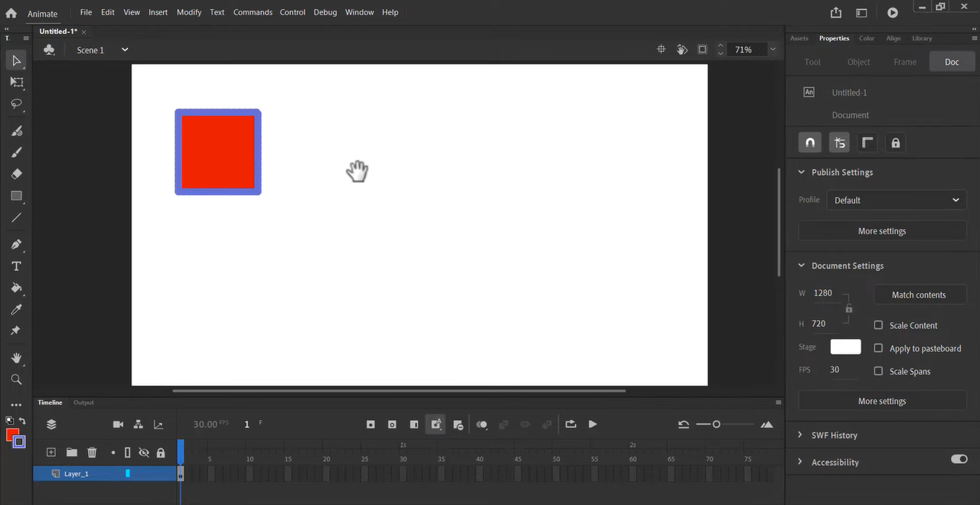This screenshot has width=980, height=505.
Task: Open the Insert menu
Action: [158, 12]
